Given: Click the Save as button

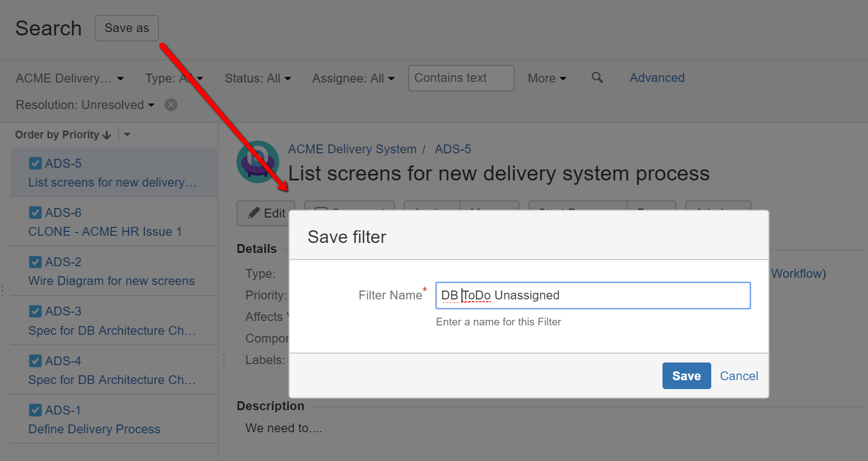Looking at the screenshot, I should tap(127, 28).
